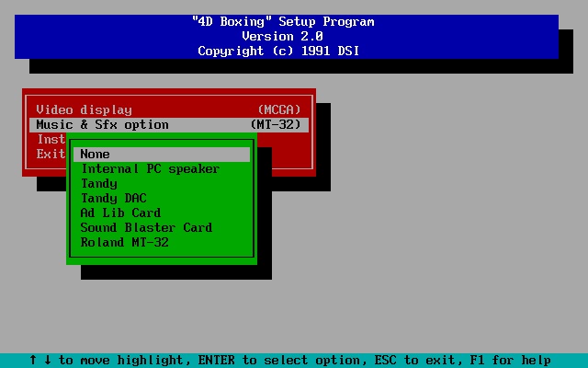
Task: Select Sound Blaster Card option
Action: [x=146, y=227]
